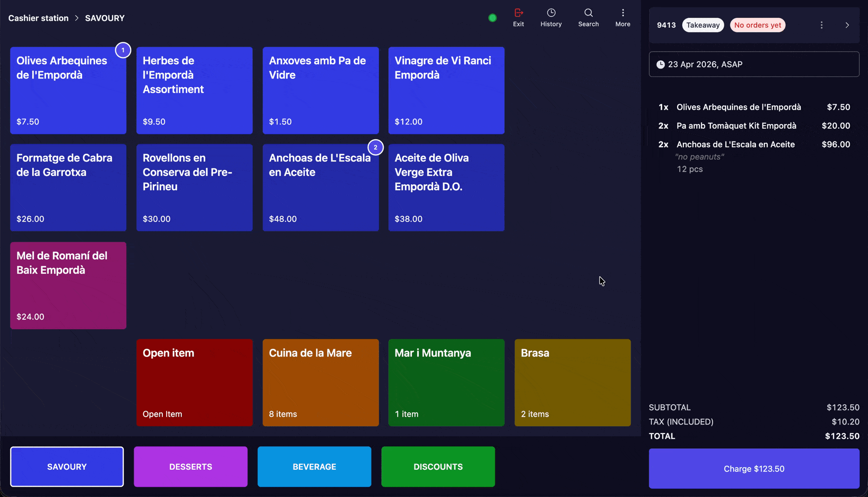Navigate back via Cashier station breadcrumb
The height and width of the screenshot is (497, 868).
(38, 18)
